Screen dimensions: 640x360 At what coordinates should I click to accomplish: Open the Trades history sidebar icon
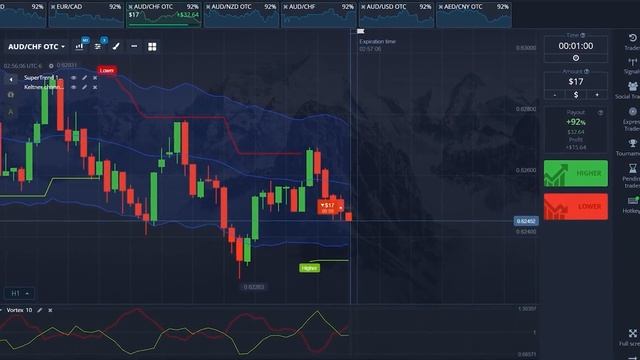[632, 38]
